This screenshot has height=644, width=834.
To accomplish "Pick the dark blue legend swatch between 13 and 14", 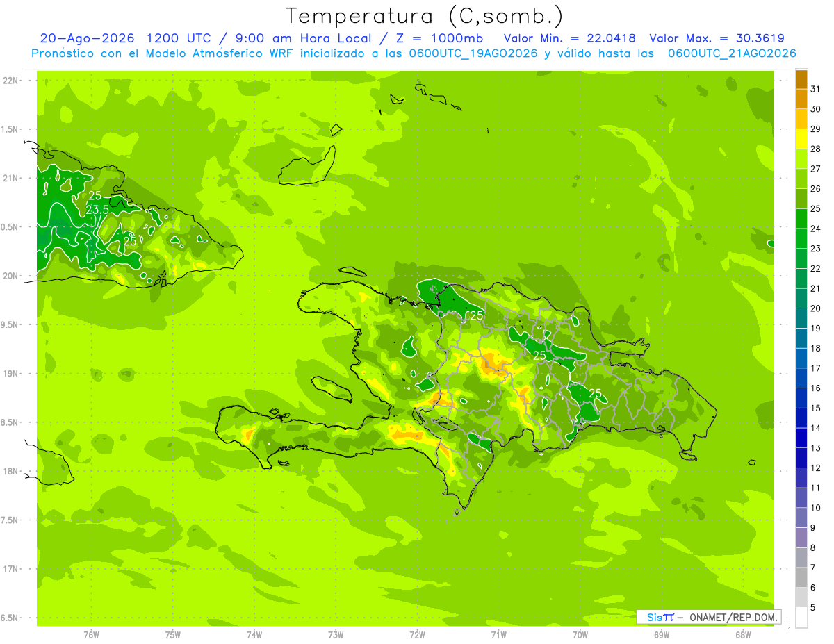I will pyautogui.click(x=801, y=438).
